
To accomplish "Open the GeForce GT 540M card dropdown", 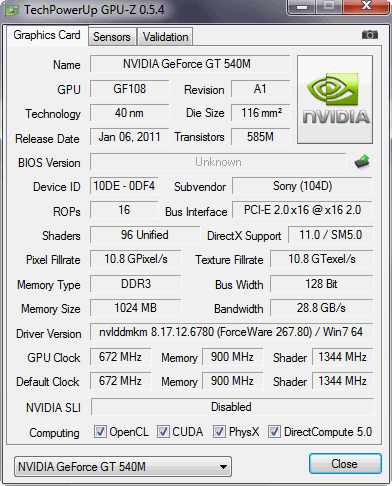I will coord(123,467).
